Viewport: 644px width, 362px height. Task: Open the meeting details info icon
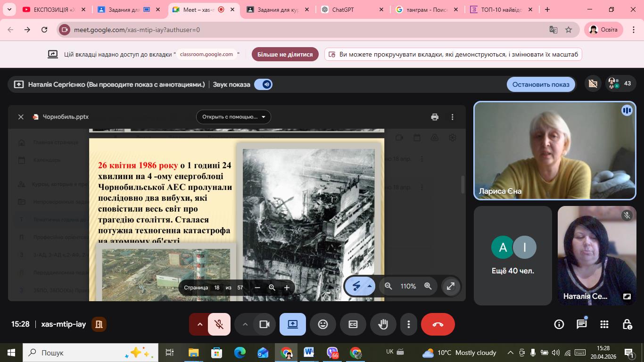click(x=559, y=324)
